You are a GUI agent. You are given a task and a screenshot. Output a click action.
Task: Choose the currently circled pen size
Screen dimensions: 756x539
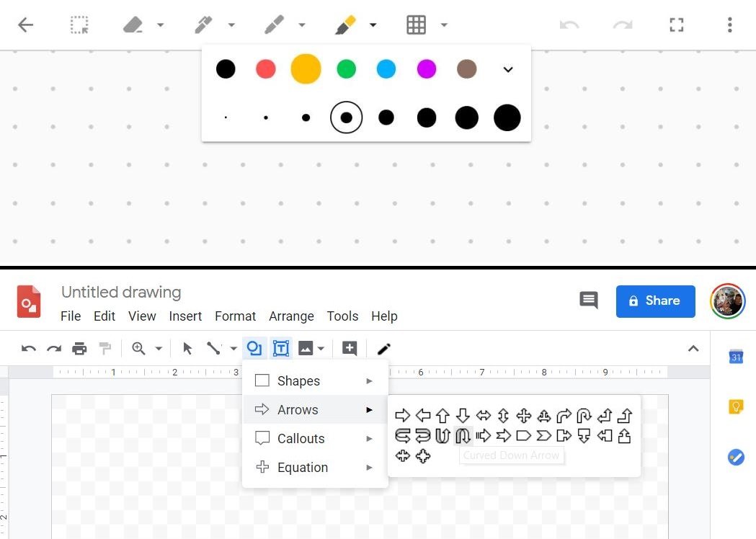(x=346, y=117)
